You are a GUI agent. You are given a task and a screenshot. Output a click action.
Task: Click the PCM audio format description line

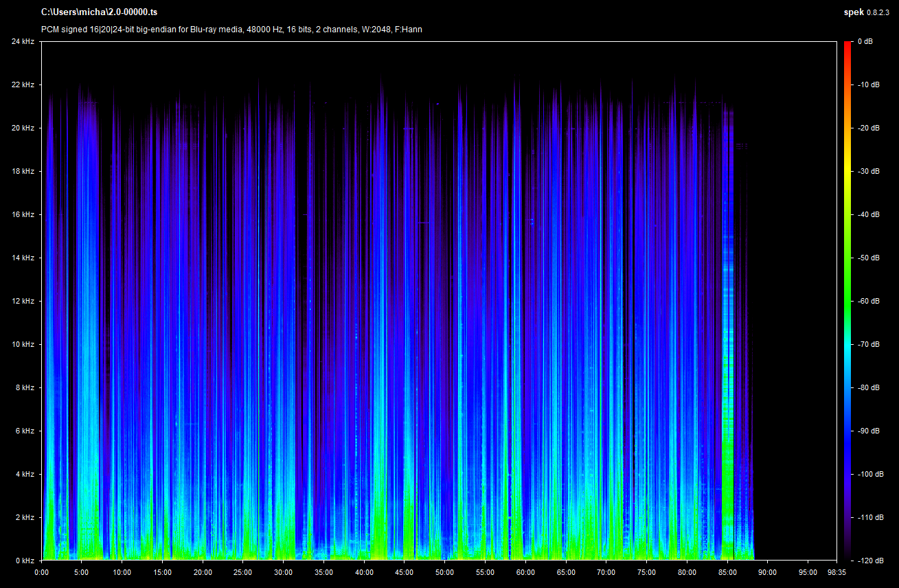click(x=231, y=30)
